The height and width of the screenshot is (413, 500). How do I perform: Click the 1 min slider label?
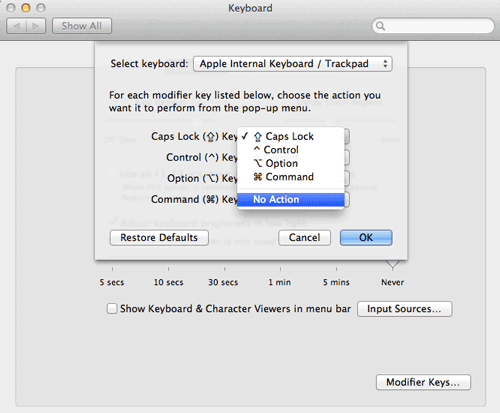[280, 282]
